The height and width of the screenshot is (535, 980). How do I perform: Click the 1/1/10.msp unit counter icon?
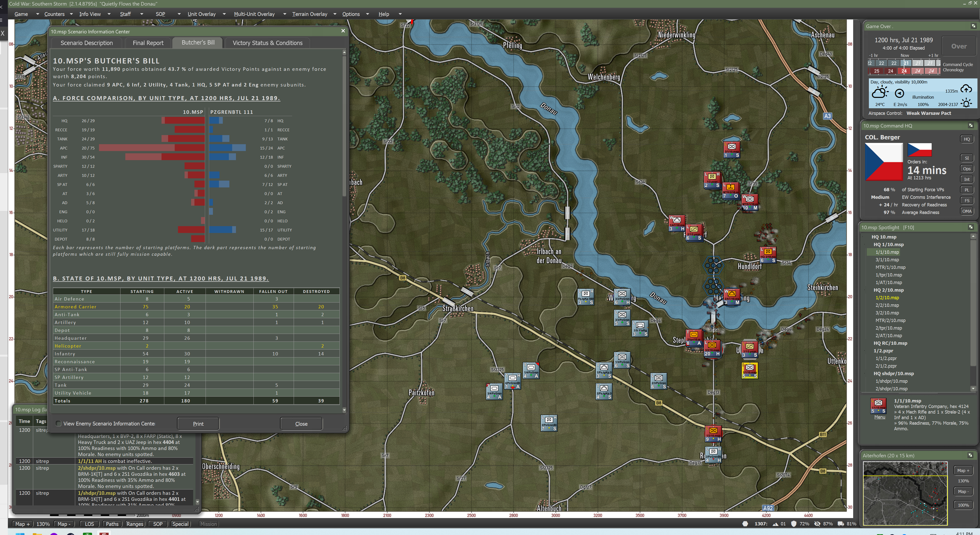coord(878,405)
